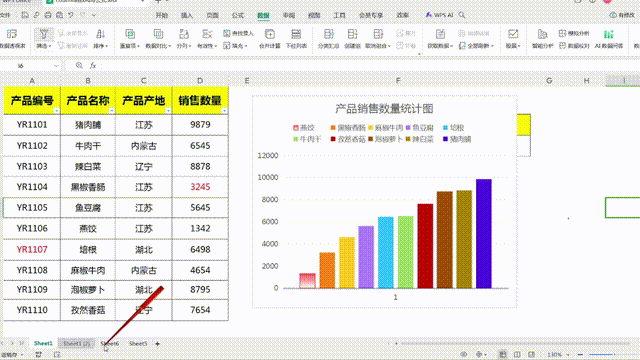
Task: Switch to Sheet1 tab
Action: (x=43, y=344)
